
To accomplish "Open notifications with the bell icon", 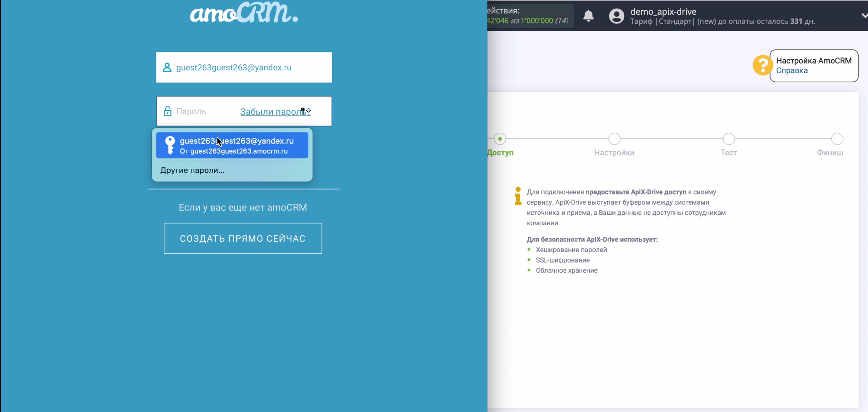I will pos(588,16).
